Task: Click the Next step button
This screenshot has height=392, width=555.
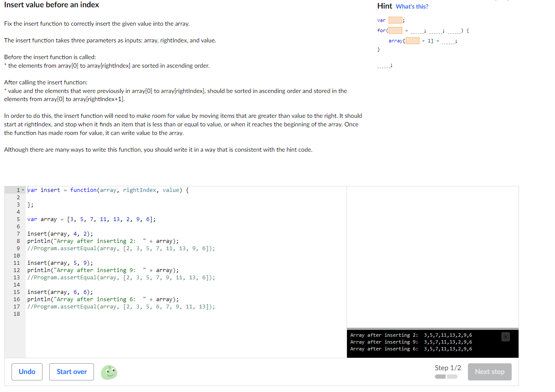Action: pyautogui.click(x=489, y=371)
